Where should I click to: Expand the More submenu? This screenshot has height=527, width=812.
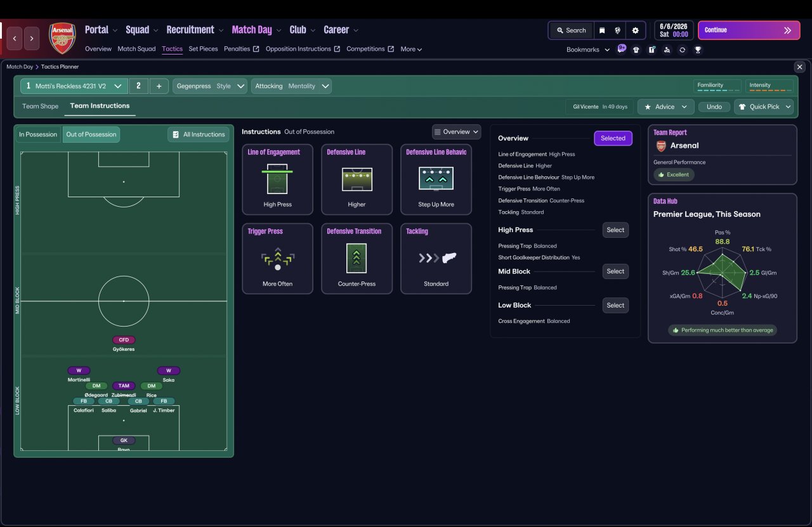click(411, 49)
